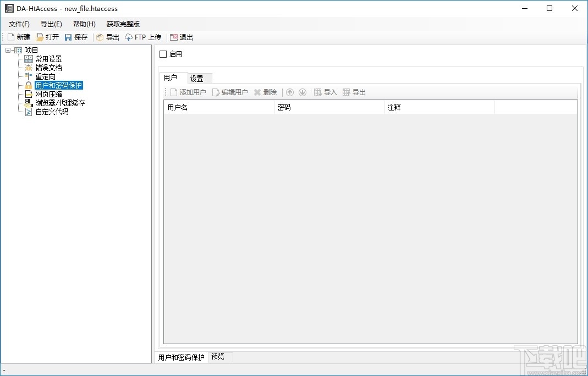Click the 退出 (Exit) toolbar icon
This screenshot has width=588, height=376.
182,37
